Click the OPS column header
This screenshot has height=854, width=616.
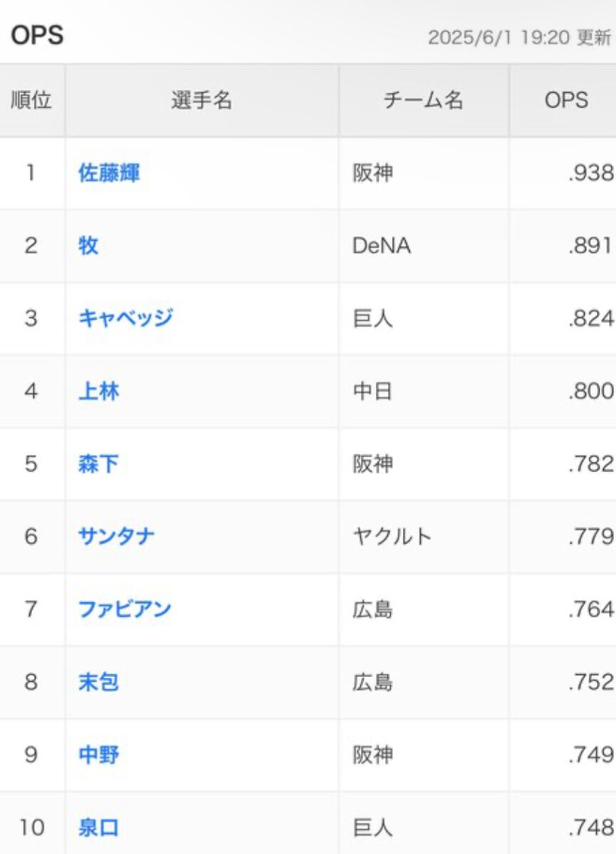[566, 100]
